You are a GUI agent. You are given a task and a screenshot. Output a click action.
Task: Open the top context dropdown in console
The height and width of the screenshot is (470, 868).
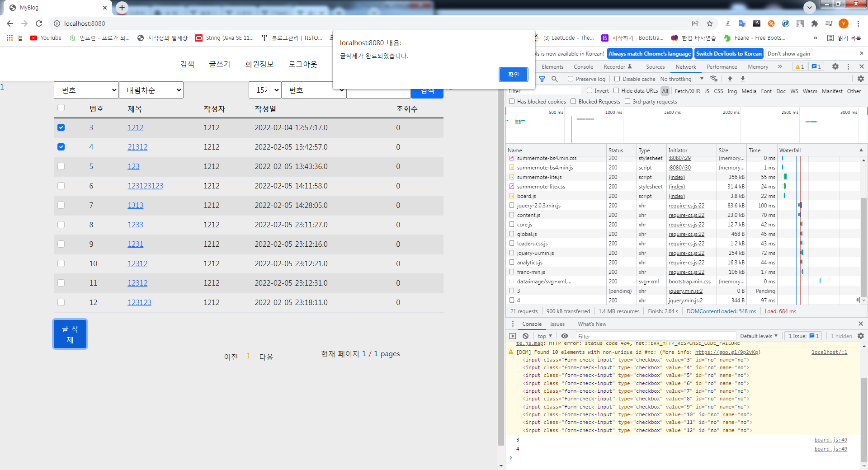click(x=545, y=336)
